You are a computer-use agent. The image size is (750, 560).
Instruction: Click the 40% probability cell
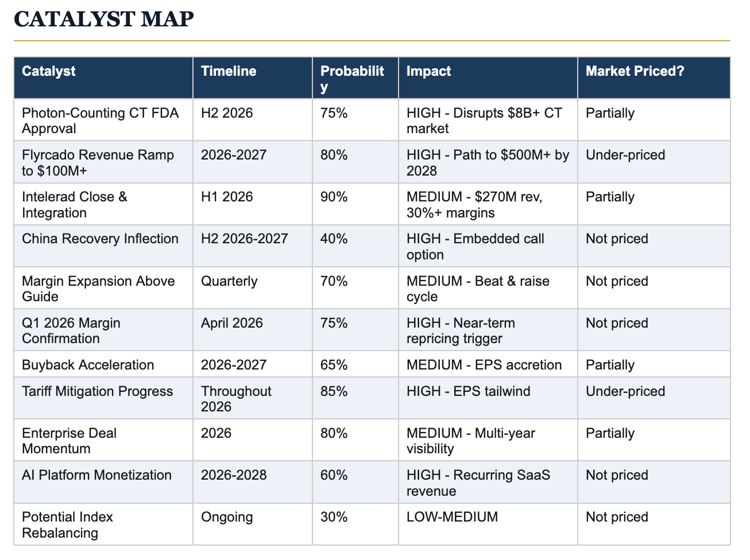(355, 246)
